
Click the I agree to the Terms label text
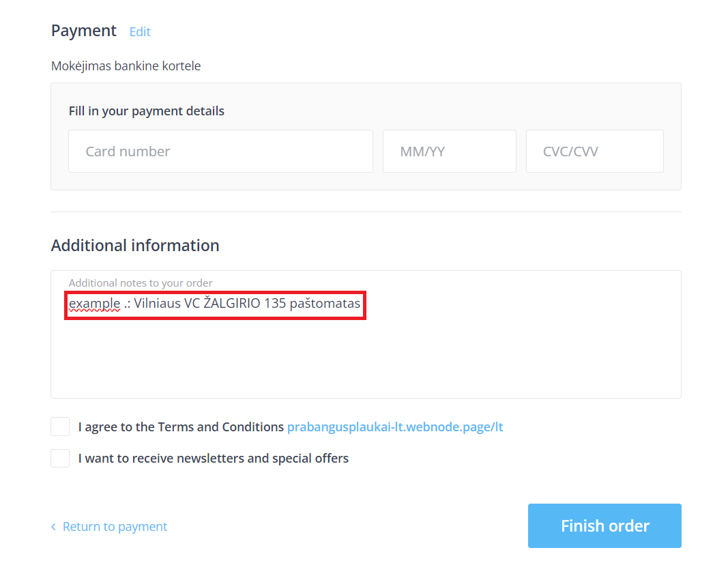coord(181,427)
